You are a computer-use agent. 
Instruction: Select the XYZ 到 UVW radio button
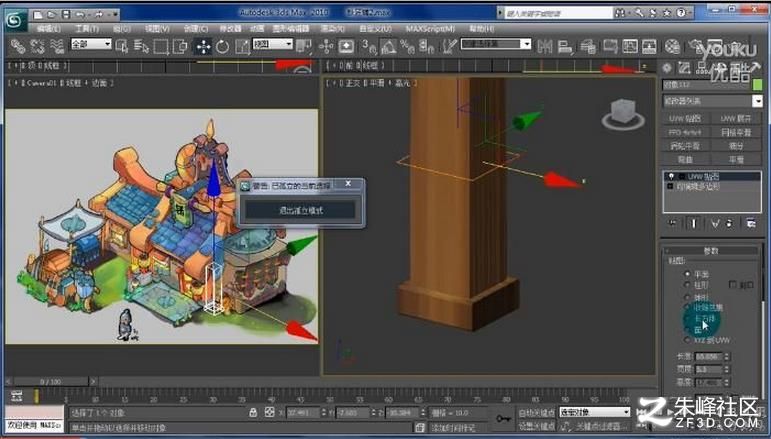[x=687, y=340]
